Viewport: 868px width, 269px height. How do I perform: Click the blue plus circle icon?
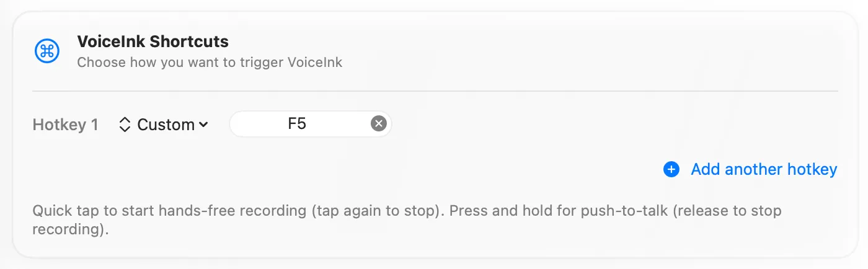click(671, 169)
